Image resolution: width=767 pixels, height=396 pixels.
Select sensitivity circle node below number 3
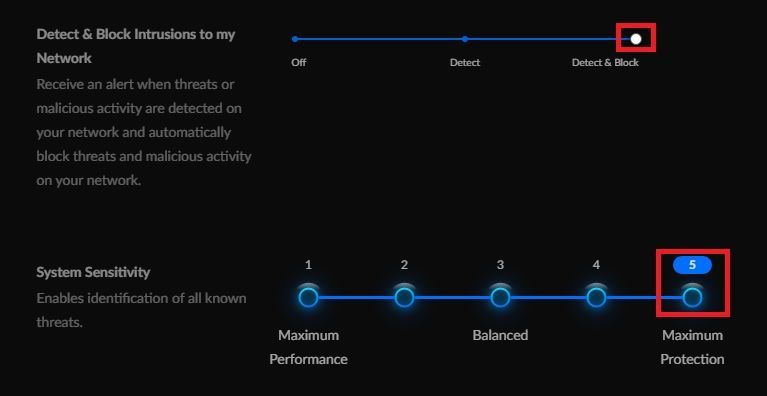[500, 297]
